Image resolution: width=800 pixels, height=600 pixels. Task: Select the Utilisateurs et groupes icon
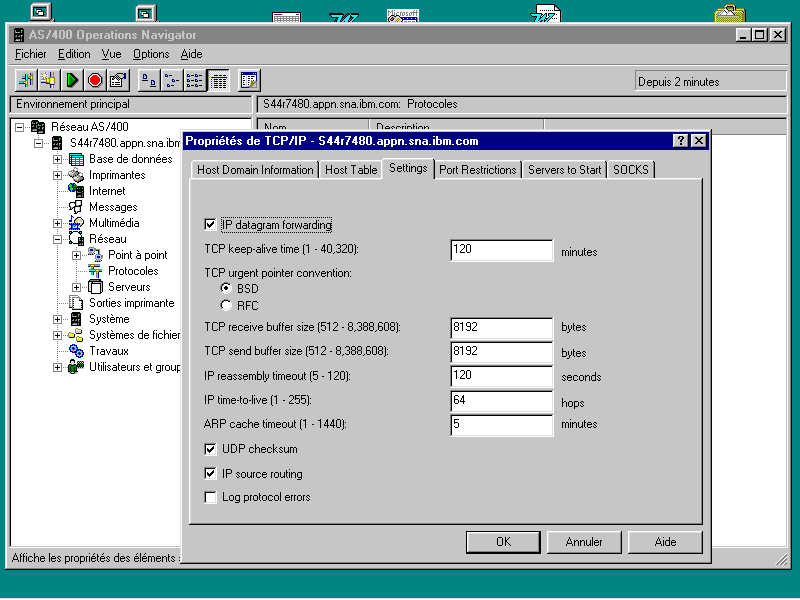coord(76,367)
